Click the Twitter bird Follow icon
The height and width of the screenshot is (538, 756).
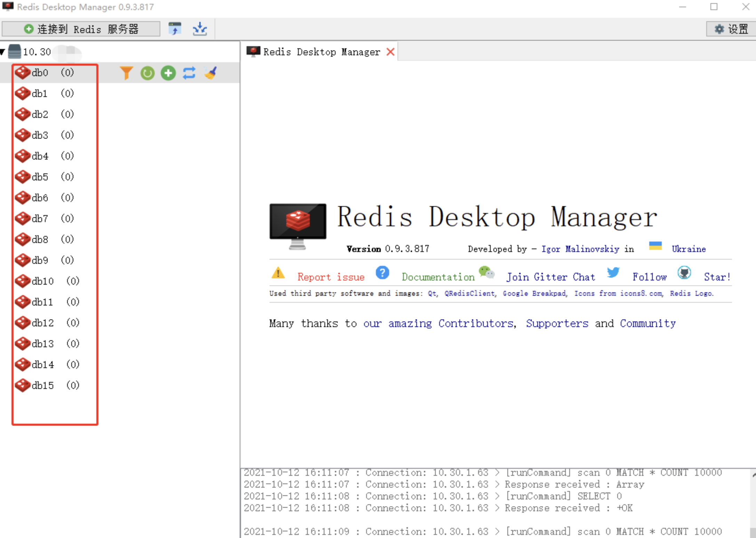(x=613, y=273)
